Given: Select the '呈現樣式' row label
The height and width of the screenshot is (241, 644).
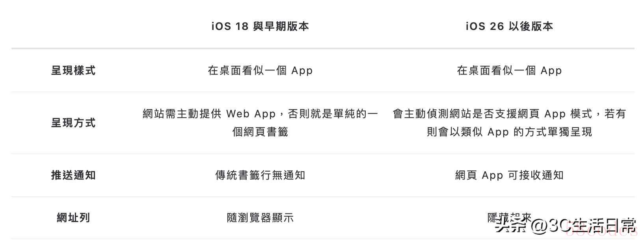Looking at the screenshot, I should (x=73, y=71).
